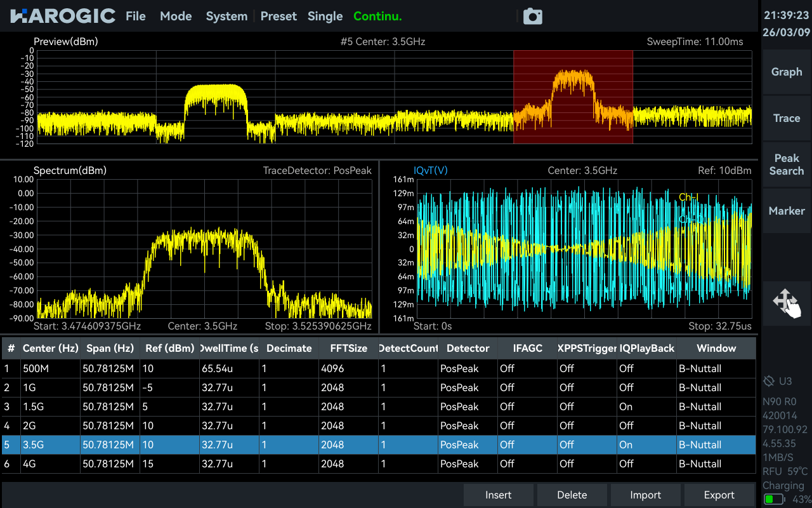Open the Marker panel
This screenshot has width=812, height=508.
(x=787, y=211)
